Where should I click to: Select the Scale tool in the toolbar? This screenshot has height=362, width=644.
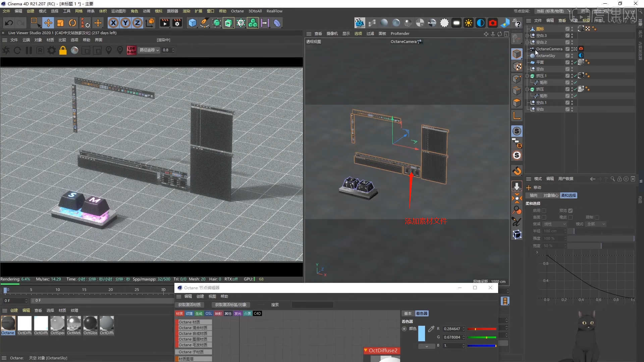click(60, 23)
